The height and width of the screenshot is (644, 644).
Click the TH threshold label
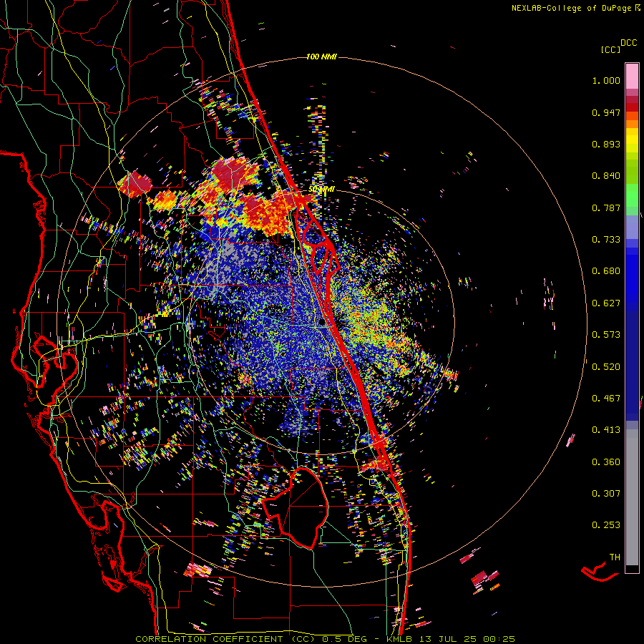pos(615,557)
